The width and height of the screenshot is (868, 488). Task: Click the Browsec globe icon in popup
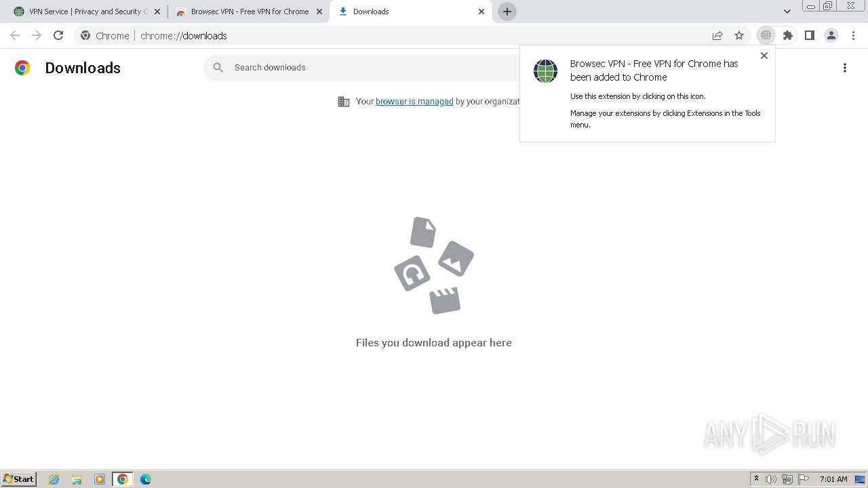pos(545,70)
